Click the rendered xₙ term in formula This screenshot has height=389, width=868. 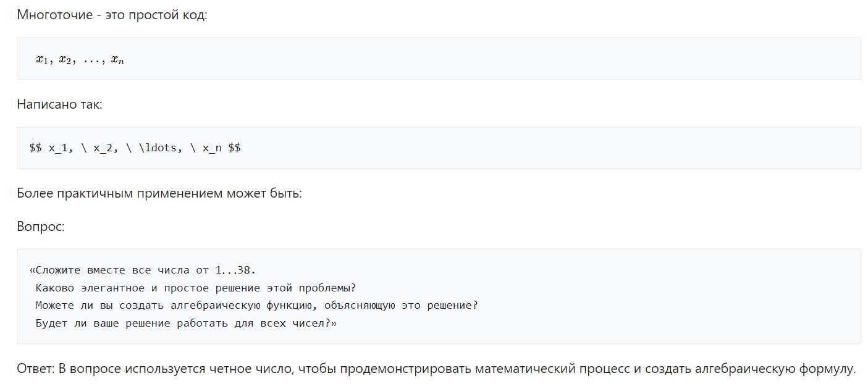pos(117,59)
